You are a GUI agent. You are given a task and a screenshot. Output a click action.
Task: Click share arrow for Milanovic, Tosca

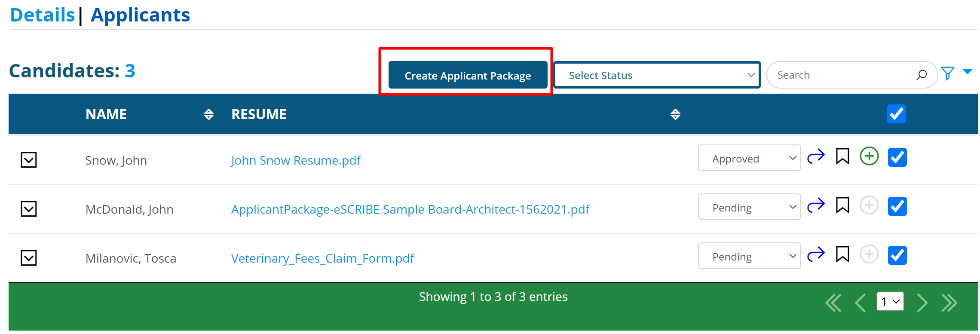coord(815,255)
